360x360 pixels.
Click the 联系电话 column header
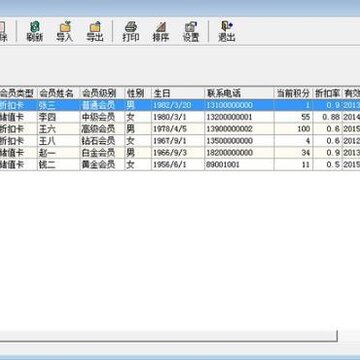pos(239,93)
